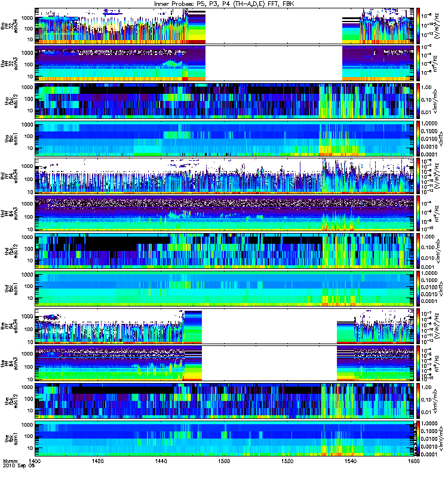Click the color bar beside the fbk edc12 panel
Image resolution: width=448 pixels, height=478 pixels.
418,401
